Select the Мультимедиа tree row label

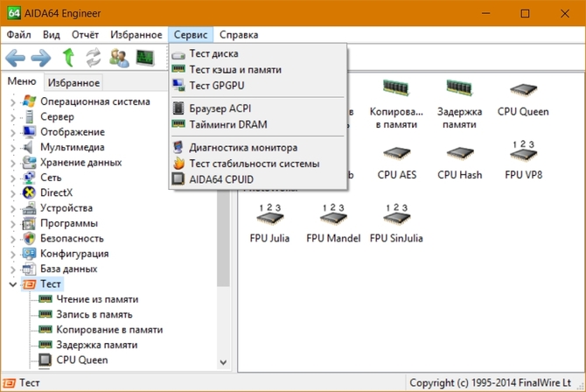(x=72, y=147)
